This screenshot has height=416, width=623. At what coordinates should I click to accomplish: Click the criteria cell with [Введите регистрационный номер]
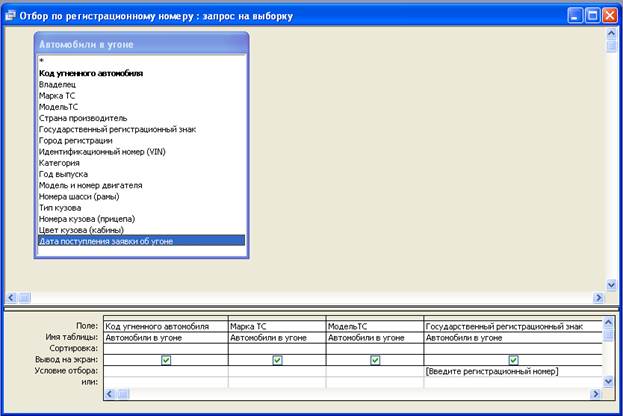point(491,371)
